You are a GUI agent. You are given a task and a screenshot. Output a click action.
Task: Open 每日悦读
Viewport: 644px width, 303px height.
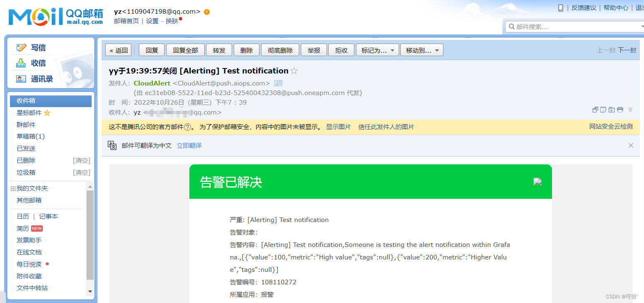pyautogui.click(x=29, y=264)
